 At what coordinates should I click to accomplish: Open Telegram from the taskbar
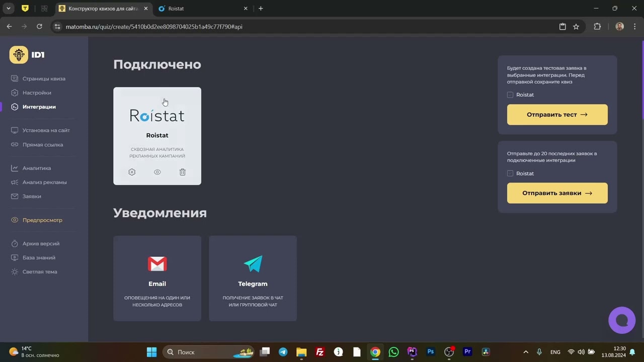[x=283, y=352]
